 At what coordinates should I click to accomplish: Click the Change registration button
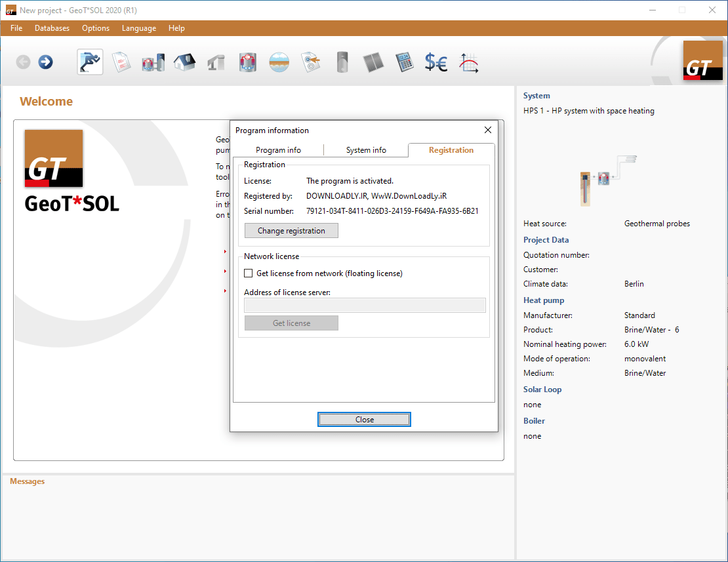[291, 230]
